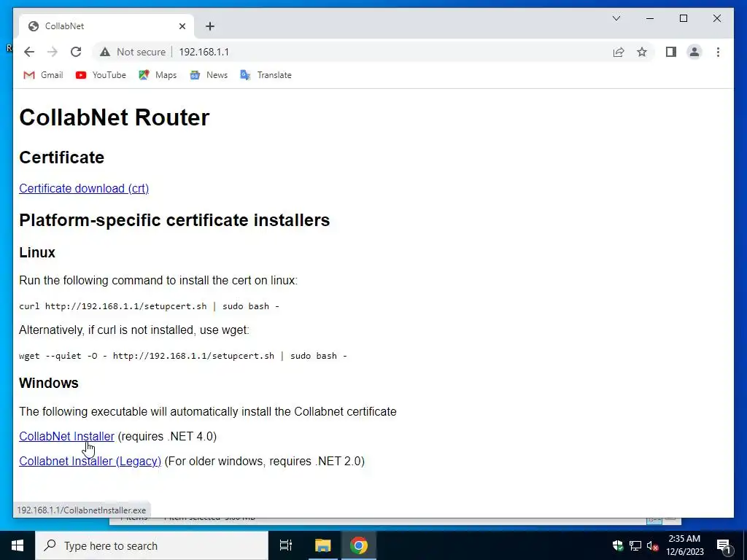Close the Chrome window
747x560 pixels.
click(x=716, y=18)
